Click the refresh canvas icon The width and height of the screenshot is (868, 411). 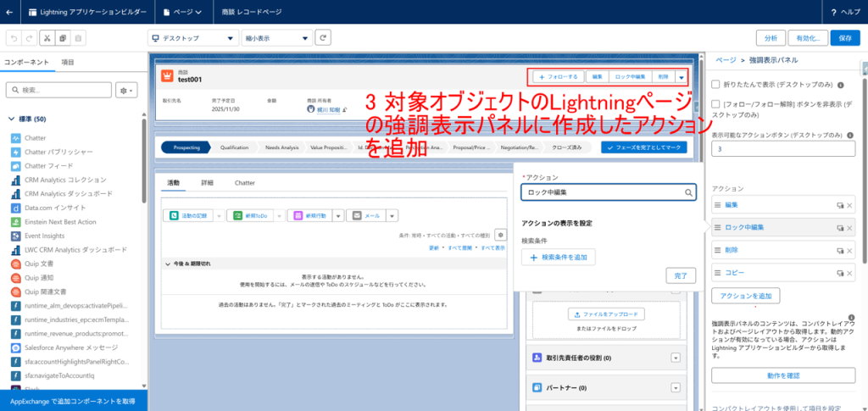click(323, 37)
